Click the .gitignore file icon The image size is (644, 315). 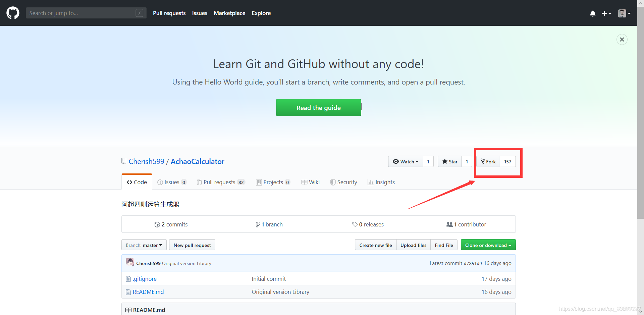click(x=128, y=279)
